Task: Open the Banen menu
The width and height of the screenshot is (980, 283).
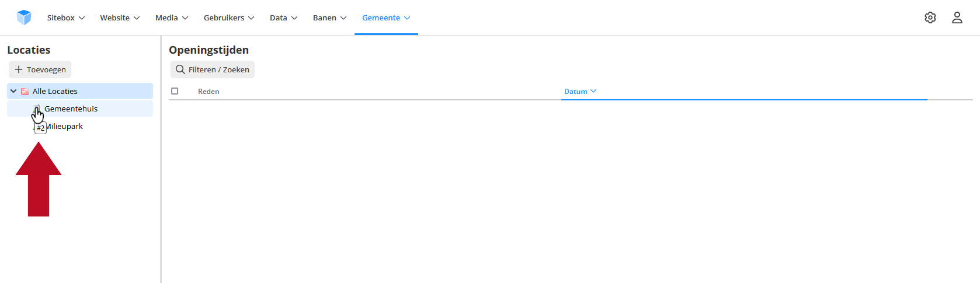Action: coord(329,18)
